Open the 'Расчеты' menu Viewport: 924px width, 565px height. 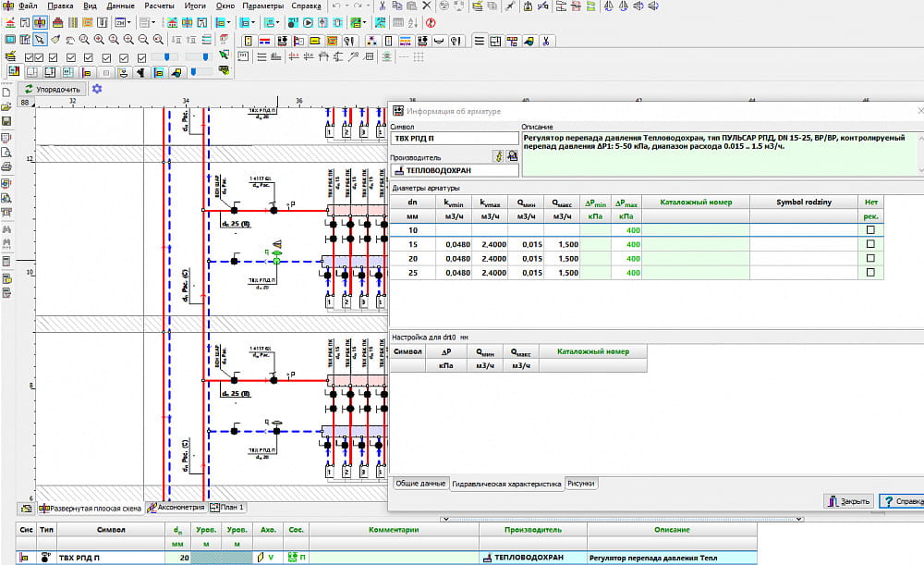(x=158, y=6)
